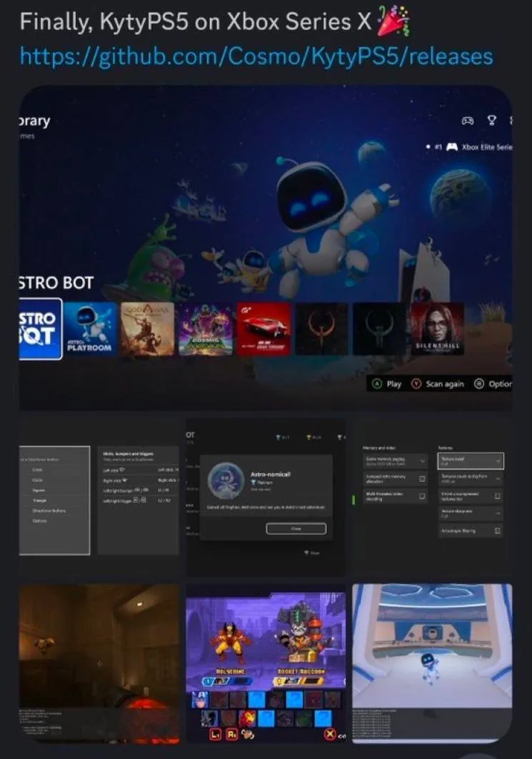Select the Gran Turismo red car tile
Viewport: 532px width, 759px height.
264,328
